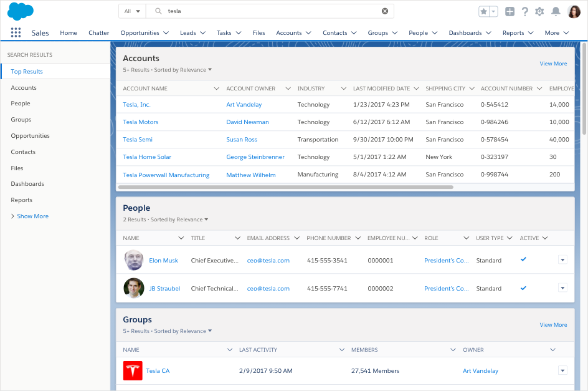
Task: Open Setup via the gear icon
Action: [539, 11]
